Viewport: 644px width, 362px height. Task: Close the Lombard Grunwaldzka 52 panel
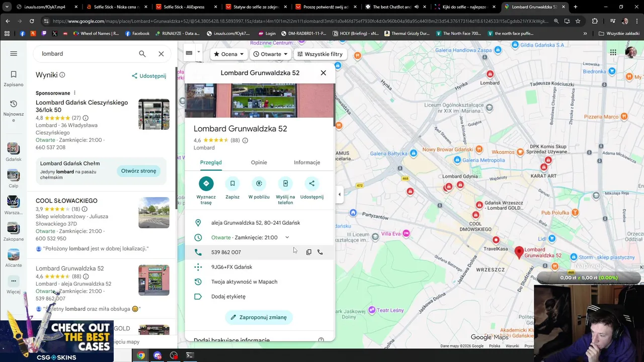[x=324, y=73]
